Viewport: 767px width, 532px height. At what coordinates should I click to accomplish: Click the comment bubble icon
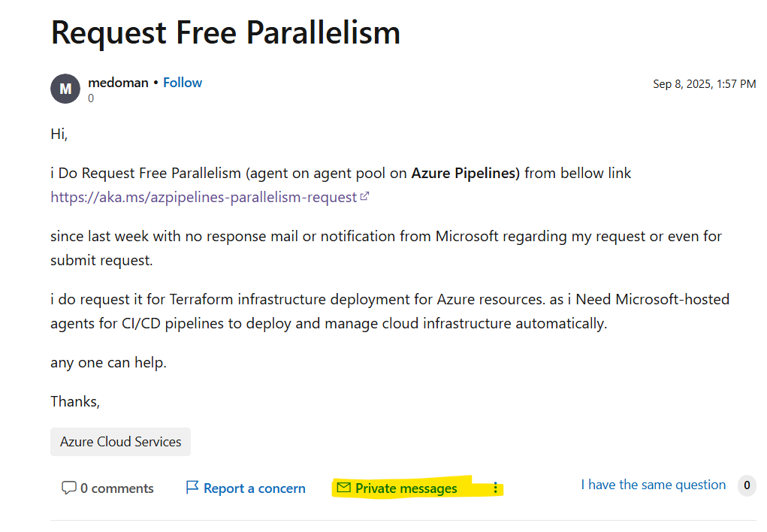pos(68,488)
